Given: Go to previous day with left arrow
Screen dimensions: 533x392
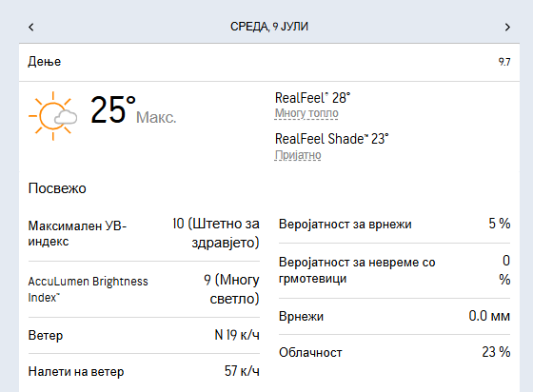Looking at the screenshot, I should [x=30, y=27].
